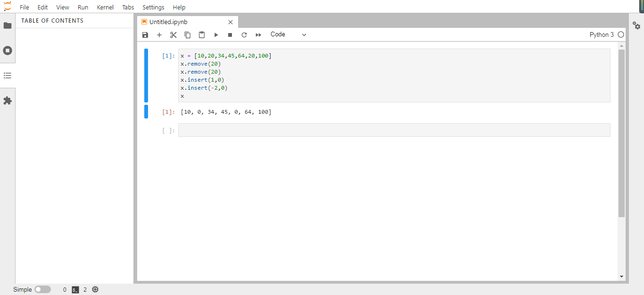Restart kernel and run all cells
Viewport: 644px width, 295px height.
coord(258,35)
